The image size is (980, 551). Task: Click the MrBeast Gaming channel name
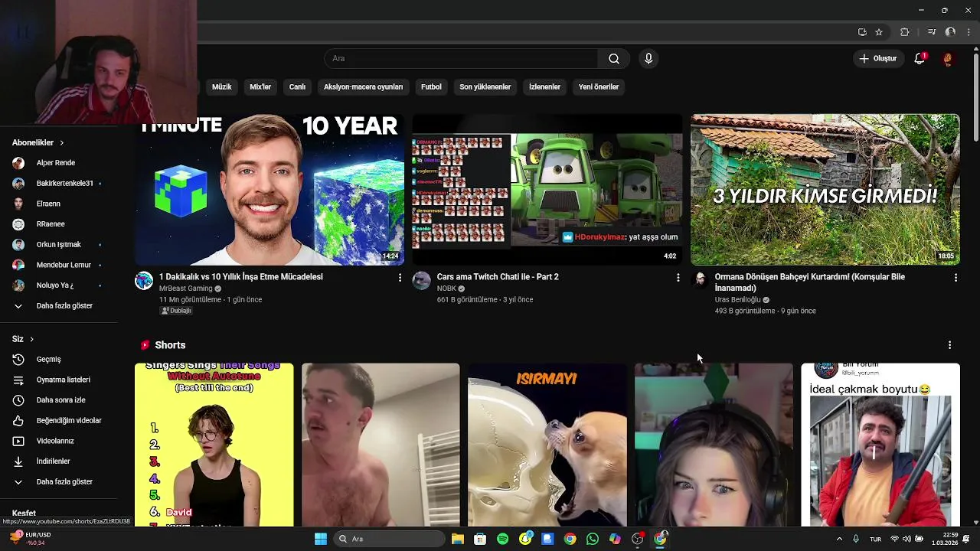click(x=186, y=289)
